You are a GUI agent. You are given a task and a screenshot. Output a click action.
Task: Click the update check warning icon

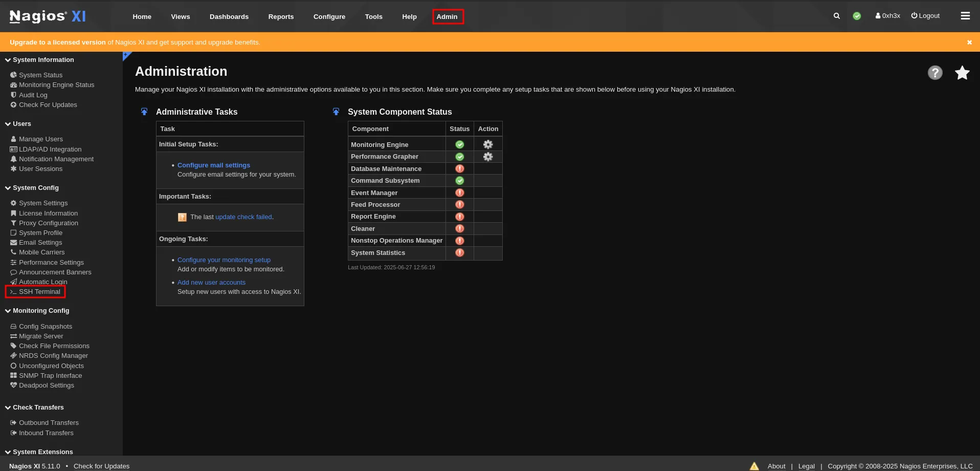click(x=182, y=217)
